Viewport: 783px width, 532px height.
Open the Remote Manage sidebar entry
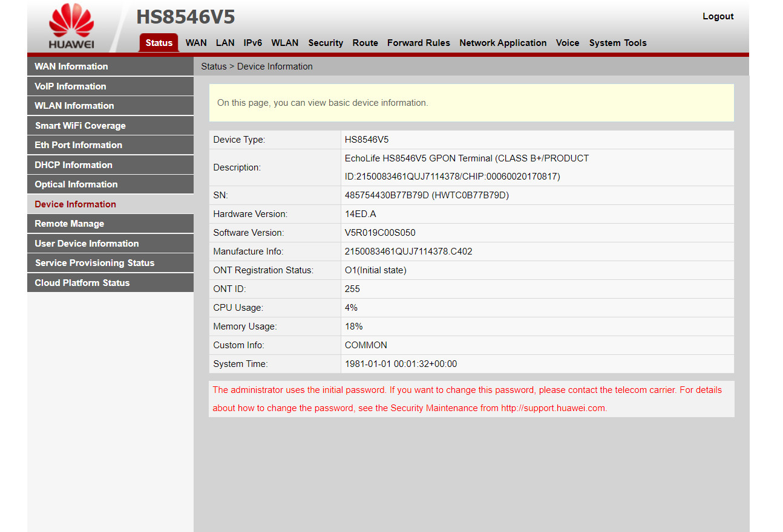[70, 224]
